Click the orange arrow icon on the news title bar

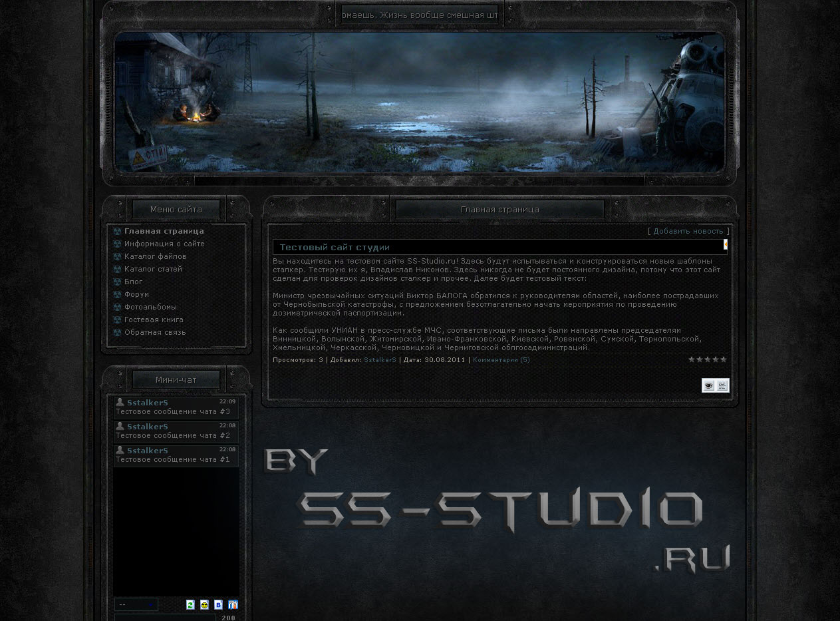point(725,245)
